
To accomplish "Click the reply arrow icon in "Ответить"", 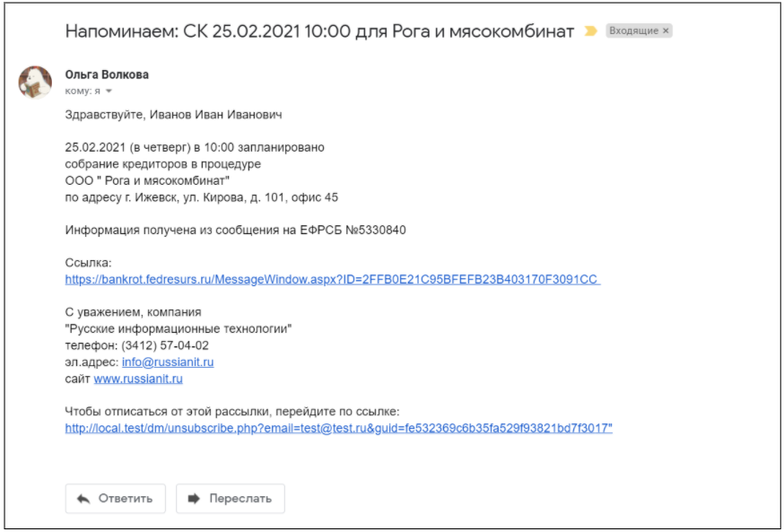I will point(84,499).
